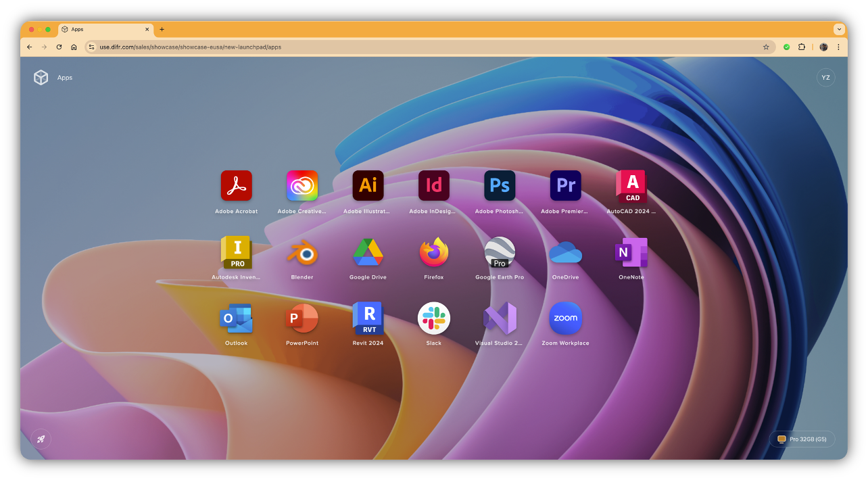Open the Revit 2024 icon

pyautogui.click(x=368, y=318)
